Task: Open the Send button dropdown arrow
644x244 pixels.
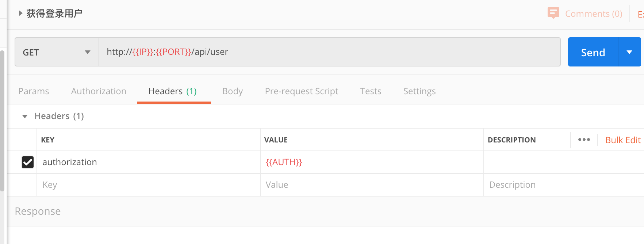Action: tap(630, 52)
